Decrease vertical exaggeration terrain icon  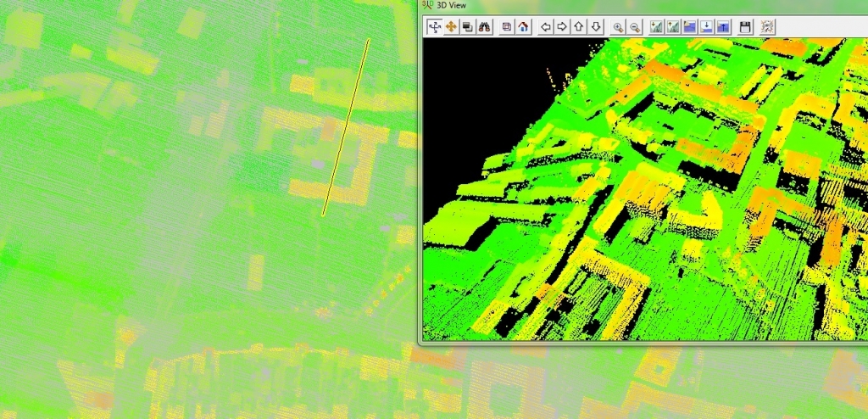pyautogui.click(x=657, y=26)
